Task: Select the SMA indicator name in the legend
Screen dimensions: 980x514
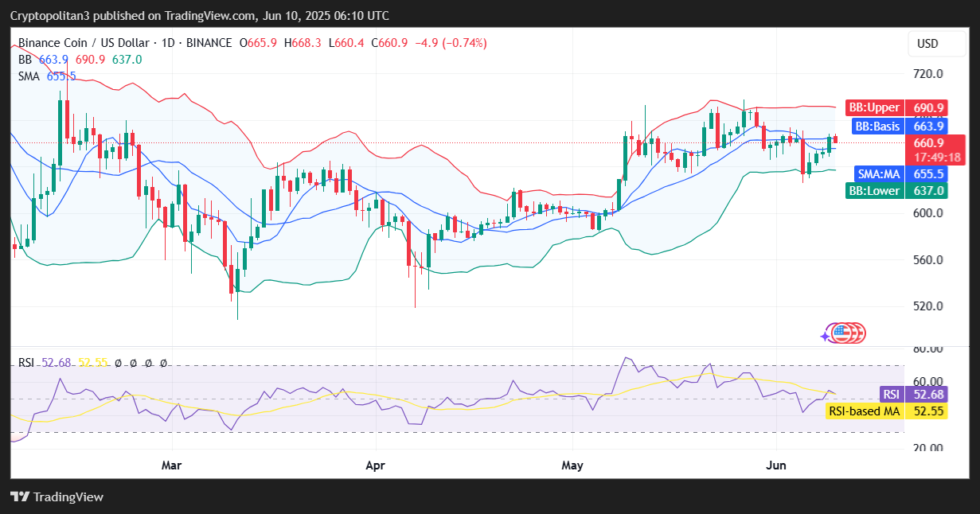Action: (29, 76)
